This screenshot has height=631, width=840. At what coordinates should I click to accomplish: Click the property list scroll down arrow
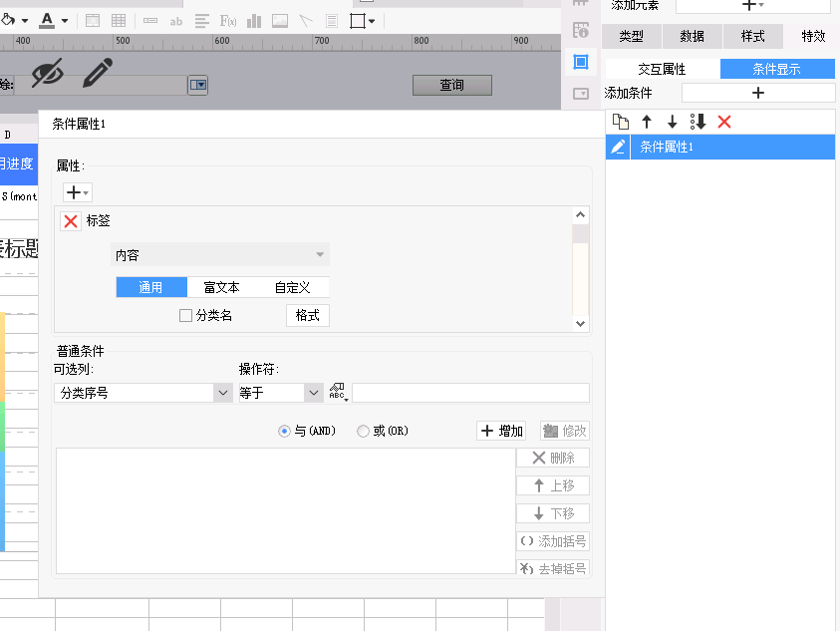coord(580,323)
